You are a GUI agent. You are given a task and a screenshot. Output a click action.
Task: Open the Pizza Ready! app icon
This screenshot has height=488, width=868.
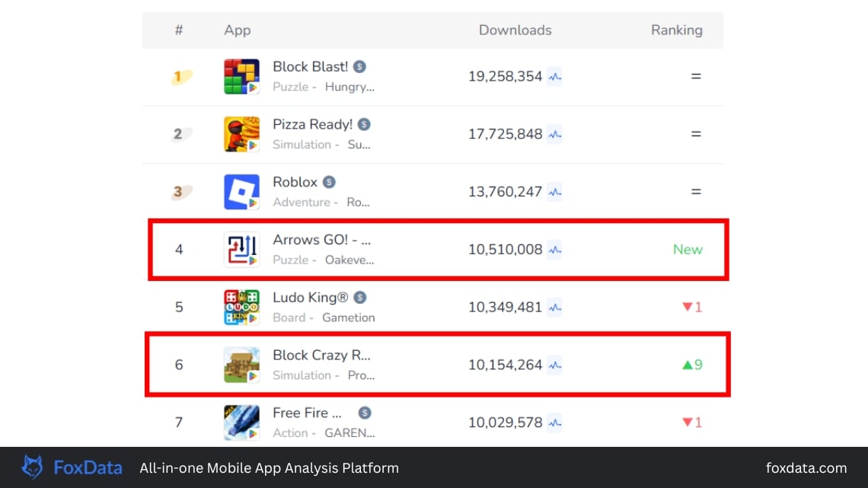241,134
